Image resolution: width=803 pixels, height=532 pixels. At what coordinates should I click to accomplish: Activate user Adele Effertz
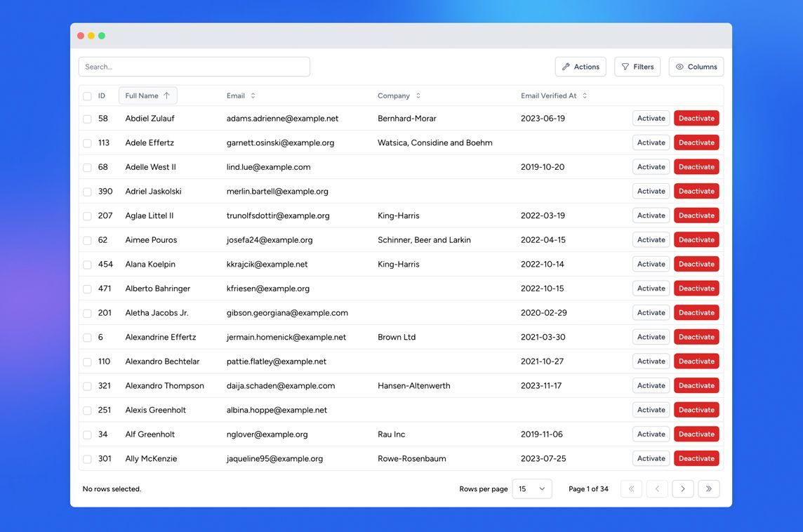coord(651,142)
